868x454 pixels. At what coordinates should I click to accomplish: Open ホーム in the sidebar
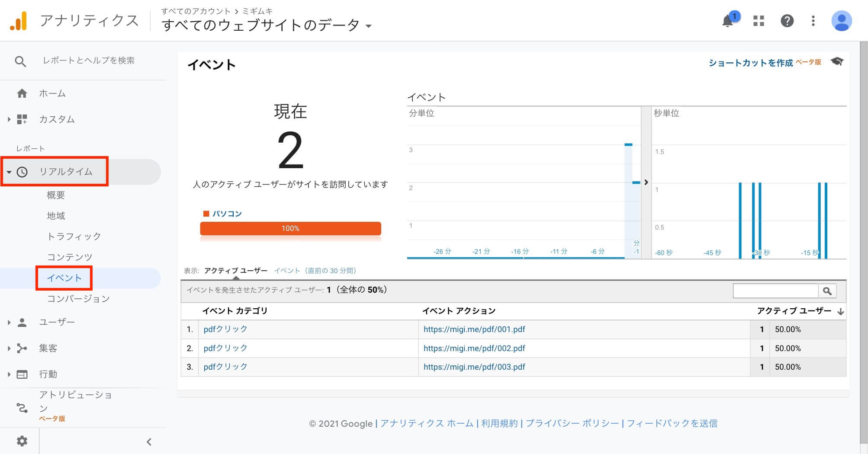tap(52, 93)
